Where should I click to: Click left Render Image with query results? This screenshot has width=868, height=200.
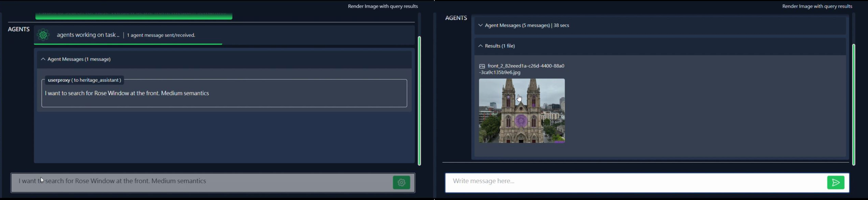(x=383, y=6)
